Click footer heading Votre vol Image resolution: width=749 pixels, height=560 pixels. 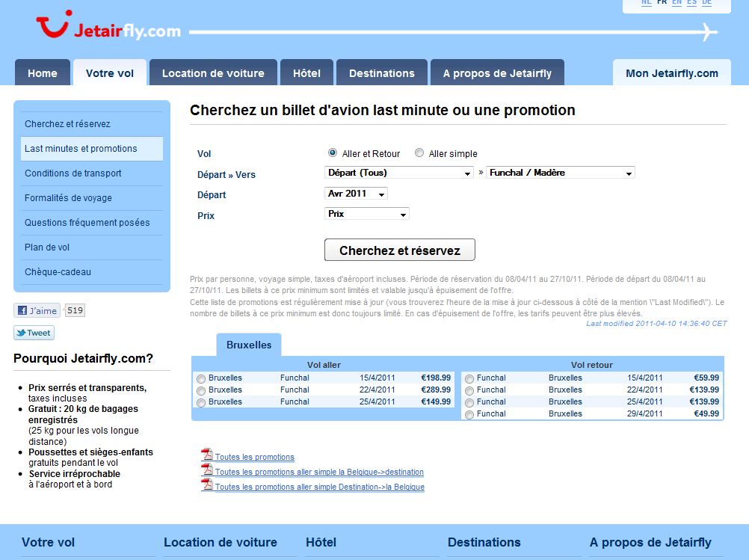[x=49, y=542]
